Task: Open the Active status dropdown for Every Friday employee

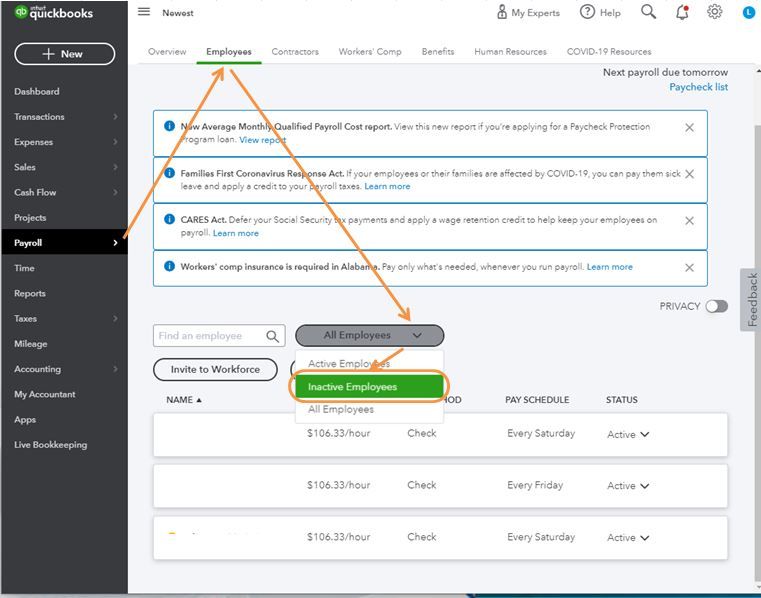Action: coord(628,486)
